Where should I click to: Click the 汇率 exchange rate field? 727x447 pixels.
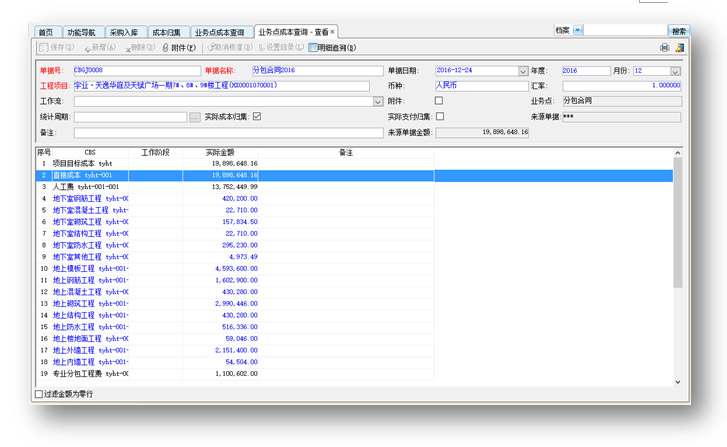(622, 86)
